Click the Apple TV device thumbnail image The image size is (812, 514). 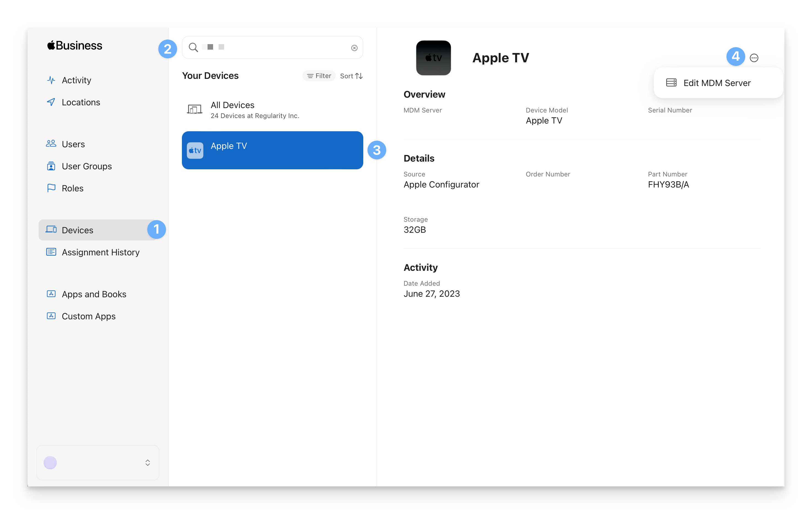[x=433, y=58]
